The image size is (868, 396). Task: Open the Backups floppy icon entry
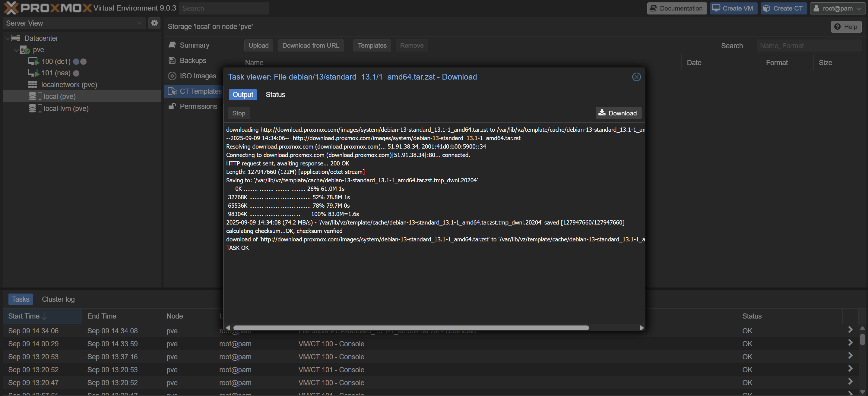tap(172, 61)
